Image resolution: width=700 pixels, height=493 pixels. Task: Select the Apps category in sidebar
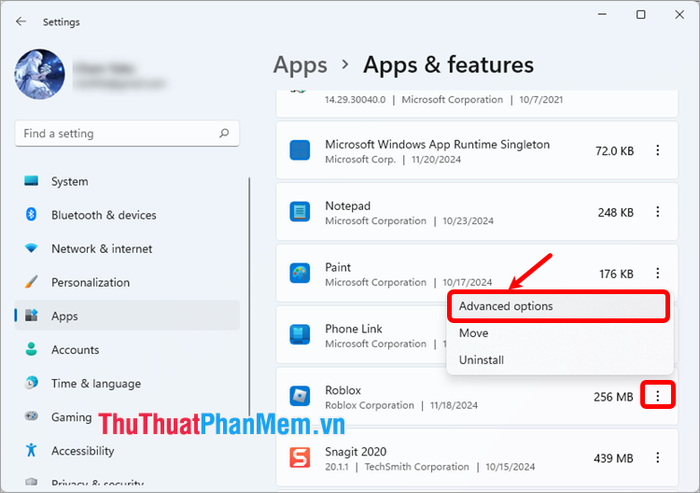(127, 316)
